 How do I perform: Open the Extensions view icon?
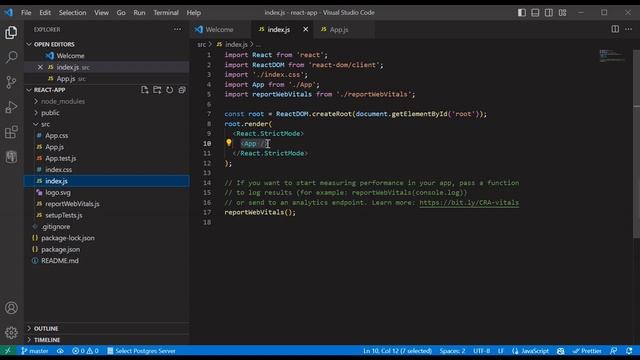(11, 132)
